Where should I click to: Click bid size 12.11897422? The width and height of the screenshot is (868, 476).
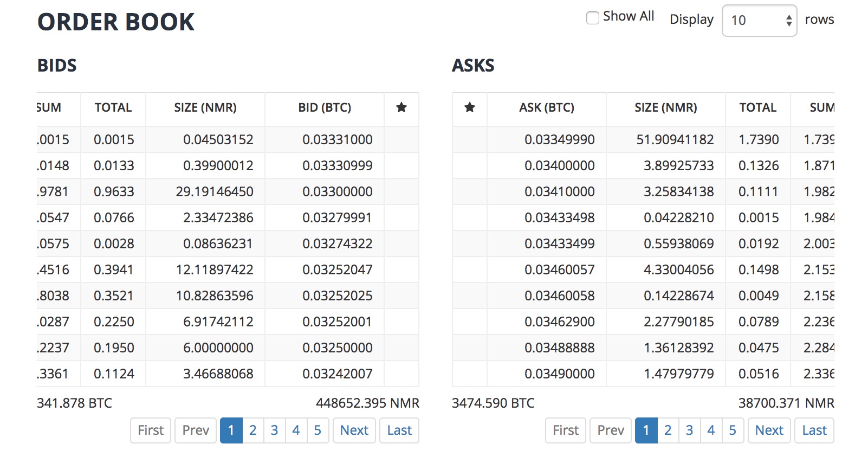[x=215, y=270]
